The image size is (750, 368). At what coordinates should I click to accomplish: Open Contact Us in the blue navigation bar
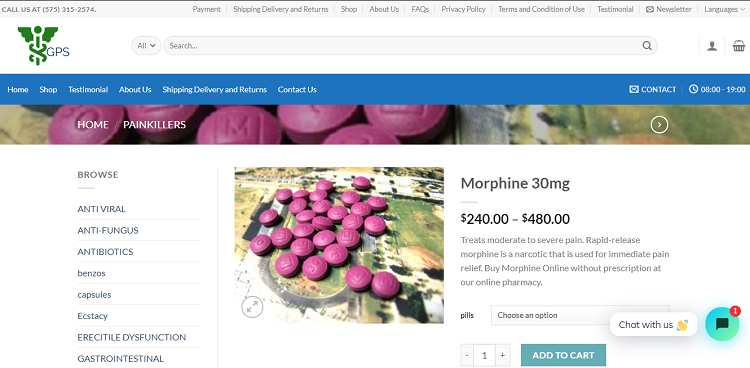(x=297, y=89)
